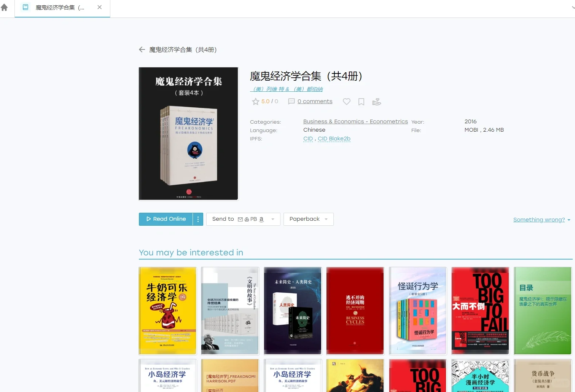Open the 货币战争 book cover
The height and width of the screenshot is (392, 575).
click(543, 375)
